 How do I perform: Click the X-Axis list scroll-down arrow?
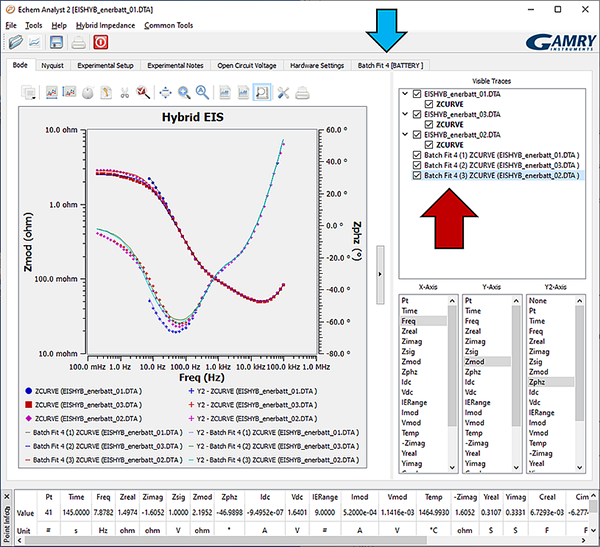452,467
